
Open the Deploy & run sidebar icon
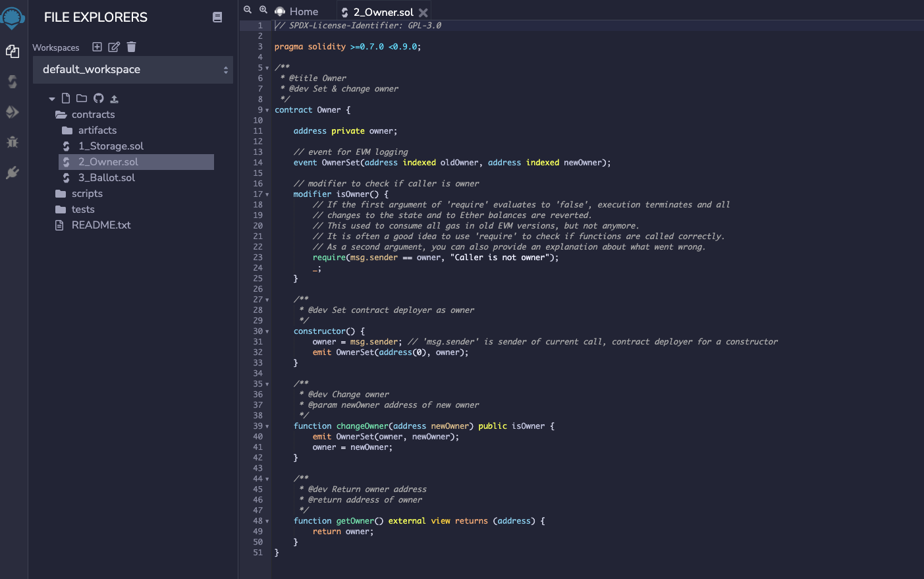pos(13,112)
